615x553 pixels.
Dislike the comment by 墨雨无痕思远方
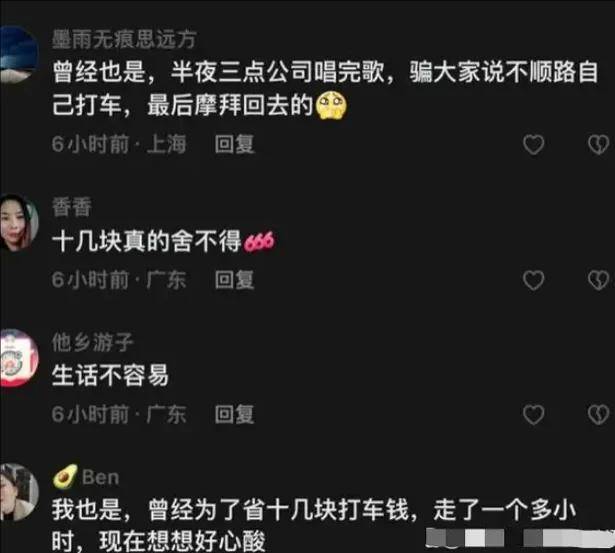(599, 144)
